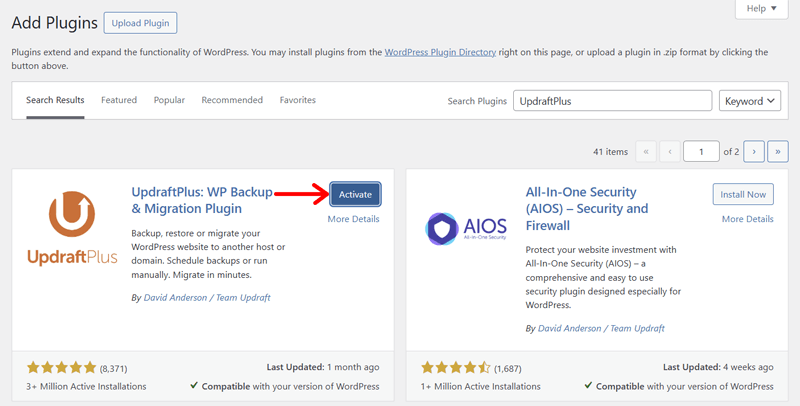The image size is (800, 406).
Task: Activate the UpdraftPlus plugin
Action: pyautogui.click(x=355, y=194)
